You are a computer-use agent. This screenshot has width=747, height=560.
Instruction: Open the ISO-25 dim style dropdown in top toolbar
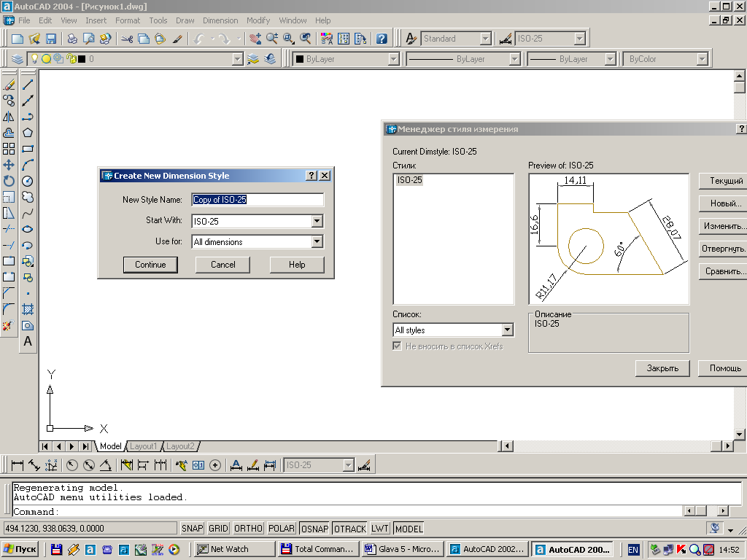[579, 39]
